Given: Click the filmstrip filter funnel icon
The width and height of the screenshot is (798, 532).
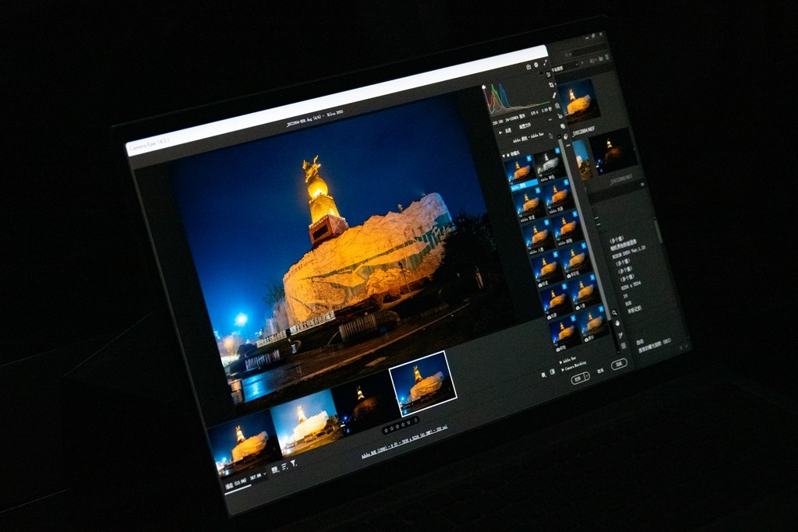Looking at the screenshot, I should [x=294, y=464].
